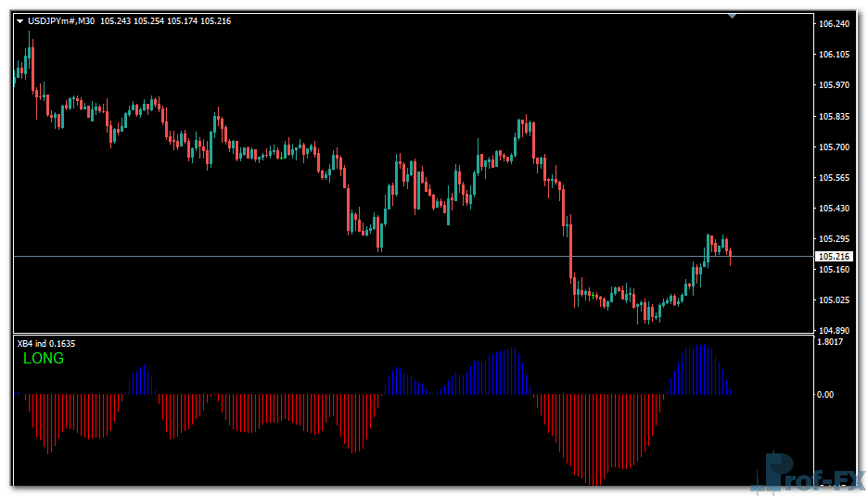Click the 1.8017 indicator scale value
Image resolution: width=868 pixels, height=496 pixels.
[831, 342]
